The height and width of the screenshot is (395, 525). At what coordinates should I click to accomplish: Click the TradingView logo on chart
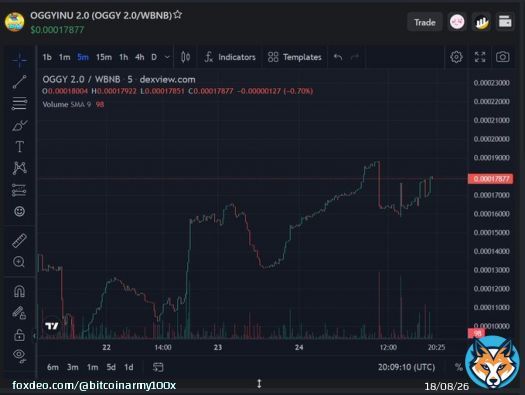(52, 326)
